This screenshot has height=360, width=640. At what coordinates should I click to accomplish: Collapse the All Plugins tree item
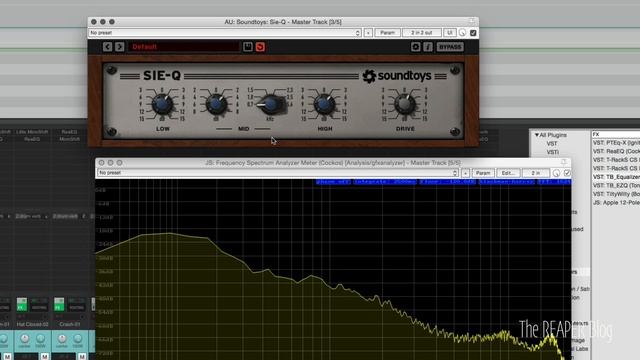pyautogui.click(x=537, y=135)
